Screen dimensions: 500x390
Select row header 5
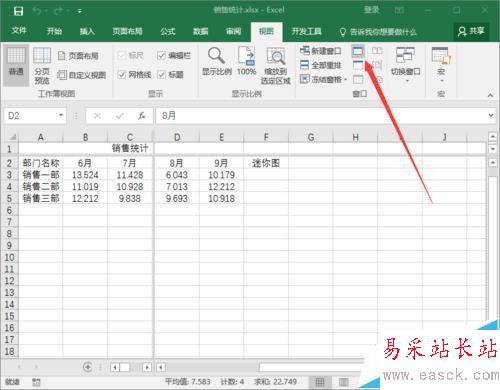pos(9,199)
